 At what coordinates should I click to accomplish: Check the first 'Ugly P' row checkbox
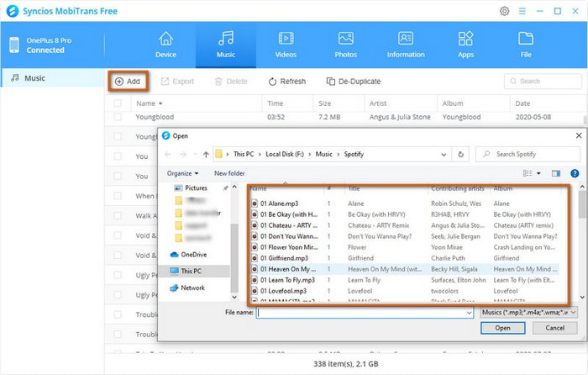(x=118, y=275)
